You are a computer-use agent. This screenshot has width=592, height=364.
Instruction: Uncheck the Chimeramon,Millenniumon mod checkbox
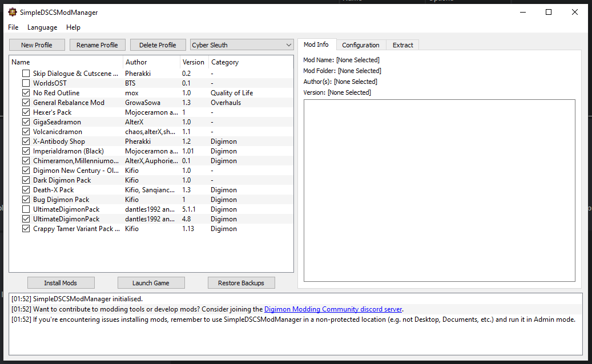[x=26, y=161]
